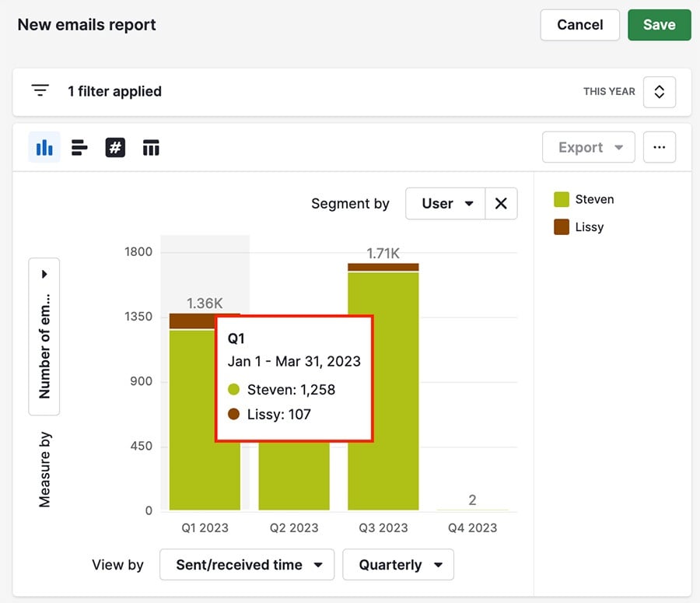Open the Sent/received time dropdown

tap(247, 565)
